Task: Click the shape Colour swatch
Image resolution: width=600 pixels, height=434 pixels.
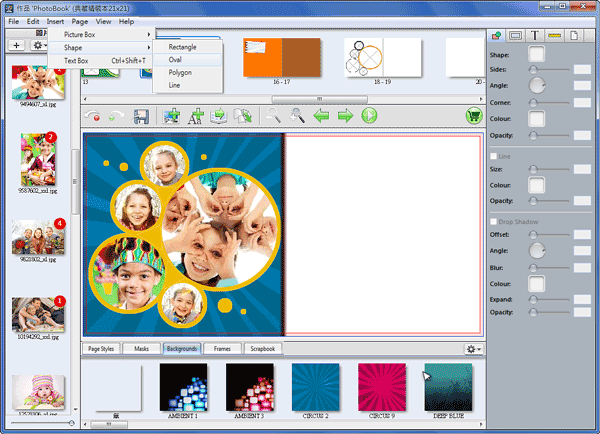Action: [x=536, y=119]
